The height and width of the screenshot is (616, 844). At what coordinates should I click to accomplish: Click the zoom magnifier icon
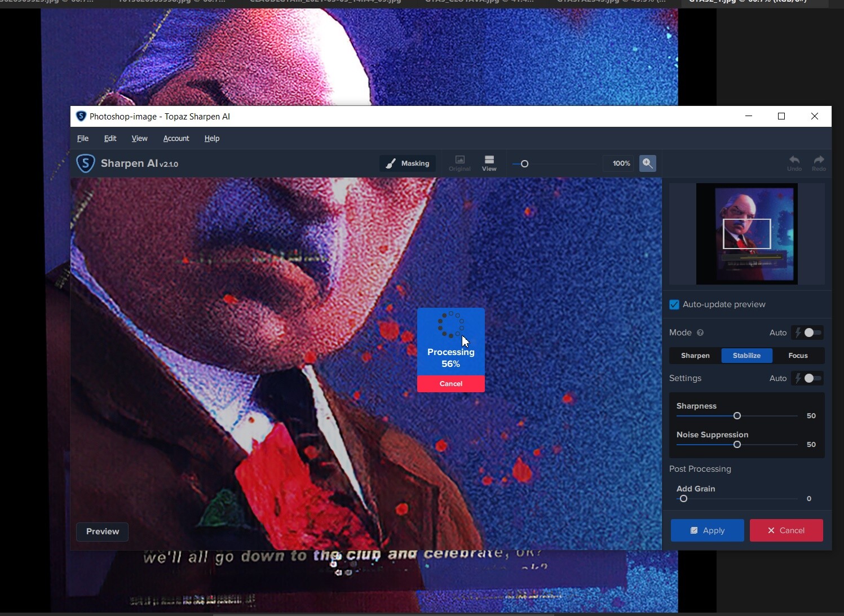coord(647,163)
